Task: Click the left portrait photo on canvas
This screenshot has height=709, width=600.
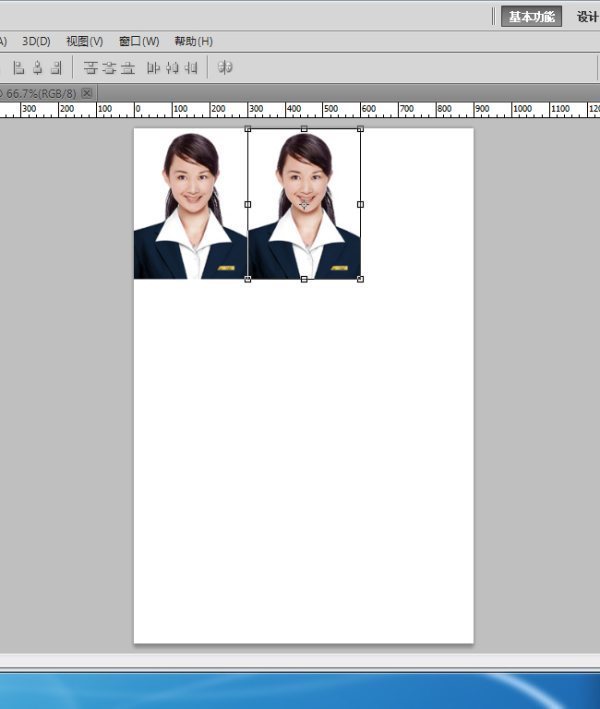Action: pos(190,205)
